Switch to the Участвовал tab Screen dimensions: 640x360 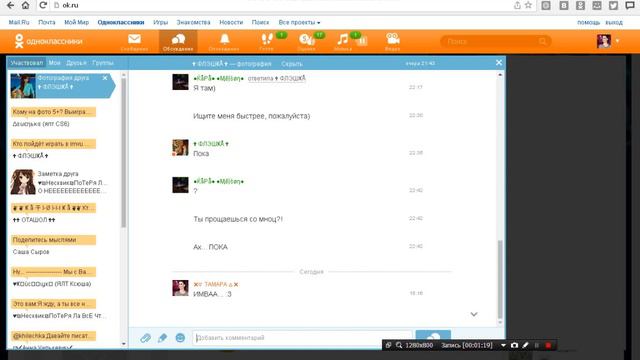27,63
